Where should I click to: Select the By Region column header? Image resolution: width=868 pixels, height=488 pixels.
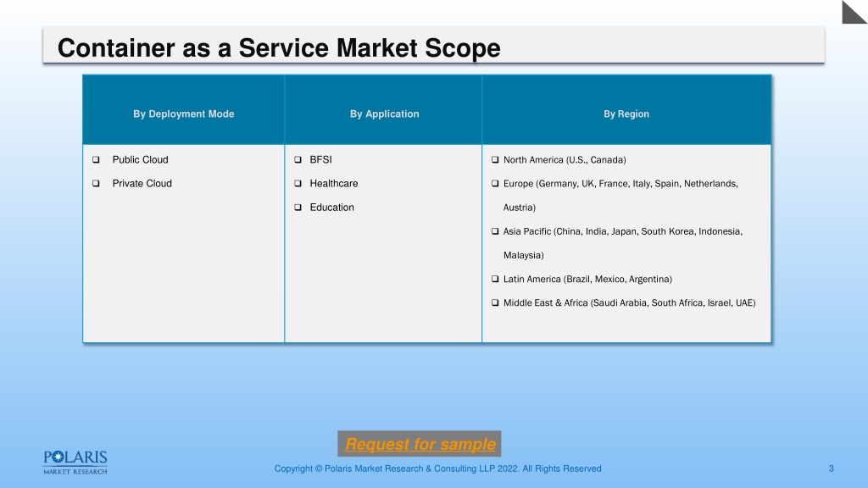point(626,110)
